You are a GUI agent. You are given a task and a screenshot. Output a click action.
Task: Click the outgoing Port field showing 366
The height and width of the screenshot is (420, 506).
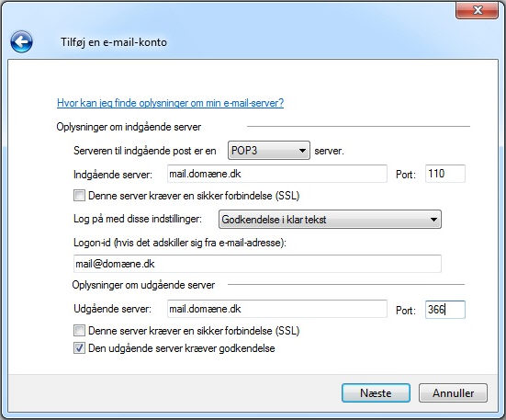tap(445, 310)
